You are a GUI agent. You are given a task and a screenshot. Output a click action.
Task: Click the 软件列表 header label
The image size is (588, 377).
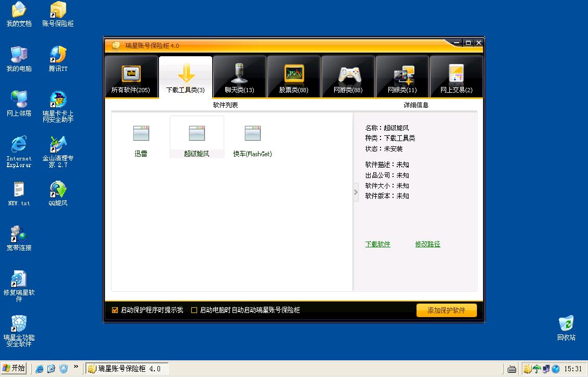click(225, 105)
